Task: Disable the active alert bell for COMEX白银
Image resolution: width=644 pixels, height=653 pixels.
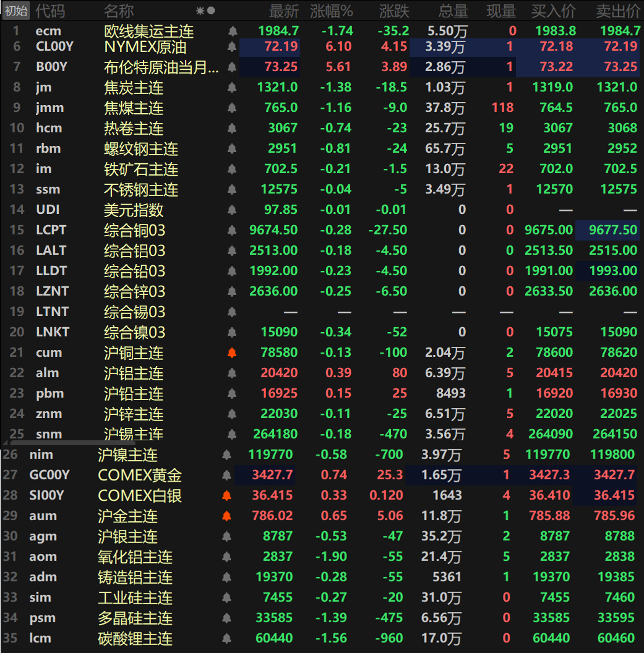Action: coord(227,495)
